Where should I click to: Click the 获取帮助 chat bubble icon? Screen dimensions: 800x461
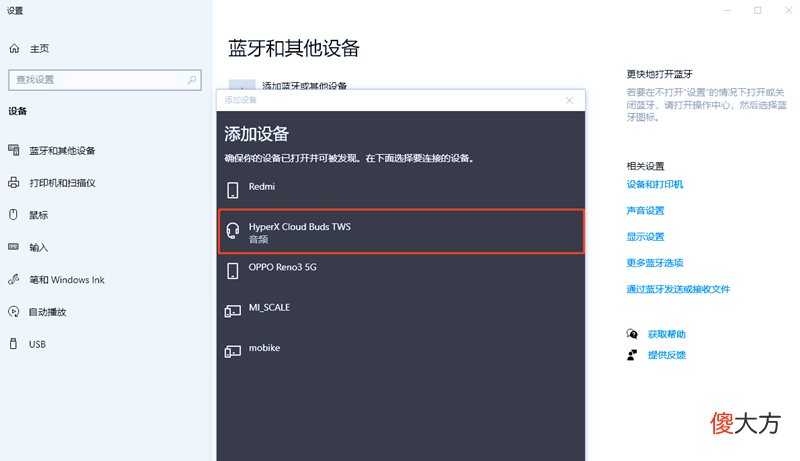click(632, 334)
